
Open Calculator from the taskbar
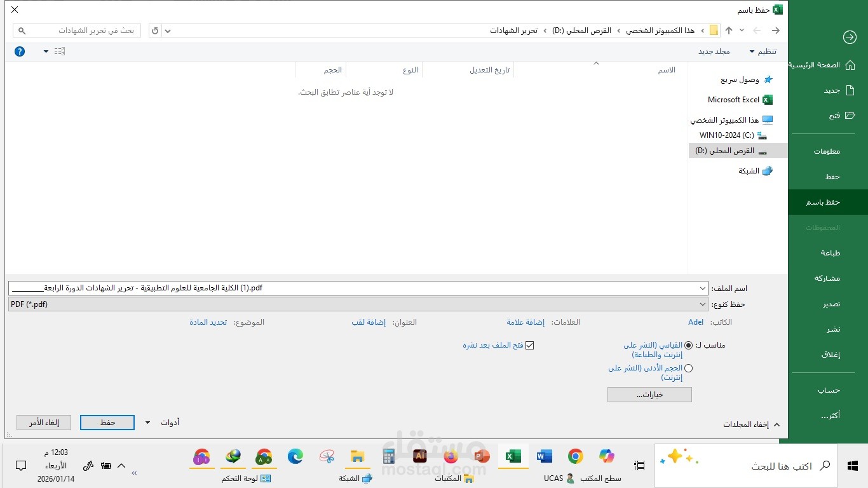point(389,456)
